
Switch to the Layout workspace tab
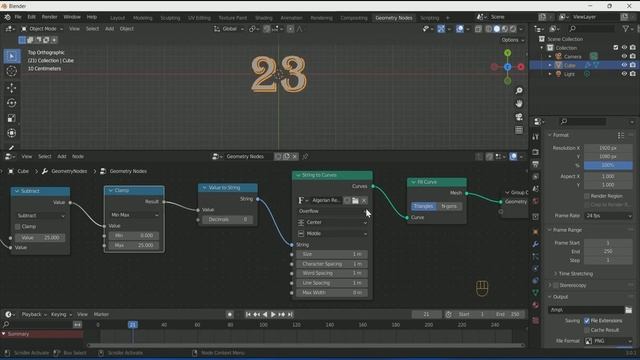[x=118, y=18]
